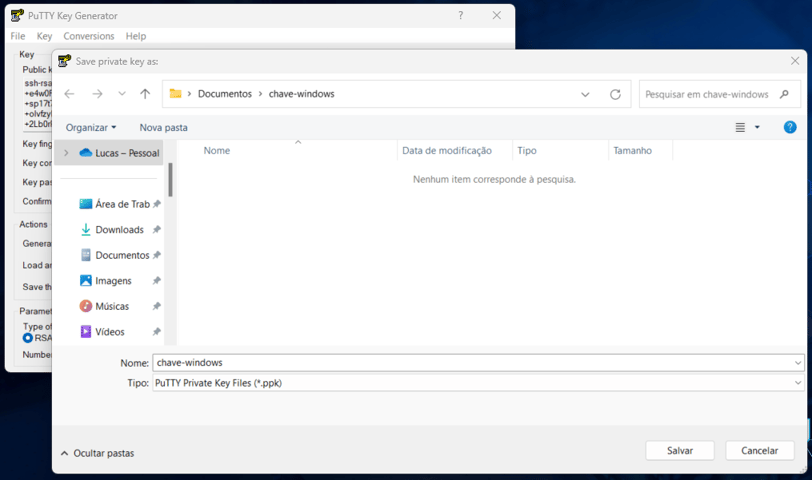This screenshot has height=480, width=812.
Task: Open Documentos in the sidebar
Action: click(114, 255)
